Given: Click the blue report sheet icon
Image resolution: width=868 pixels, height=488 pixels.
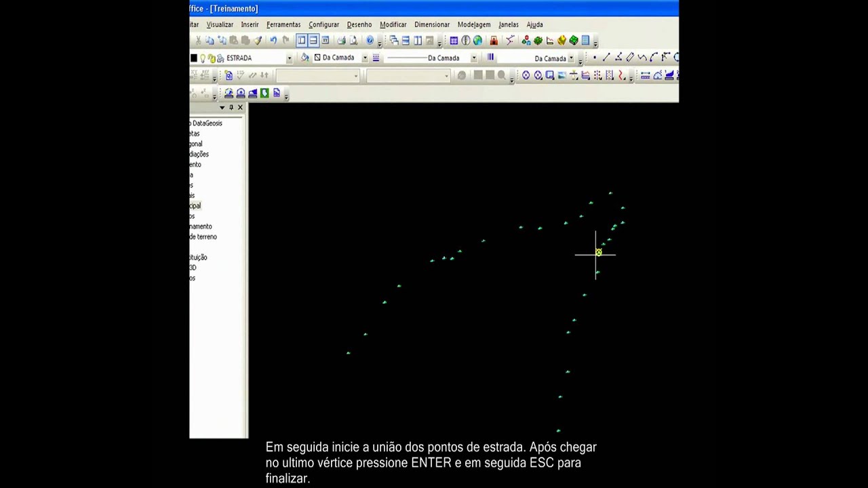Looking at the screenshot, I should point(586,40).
